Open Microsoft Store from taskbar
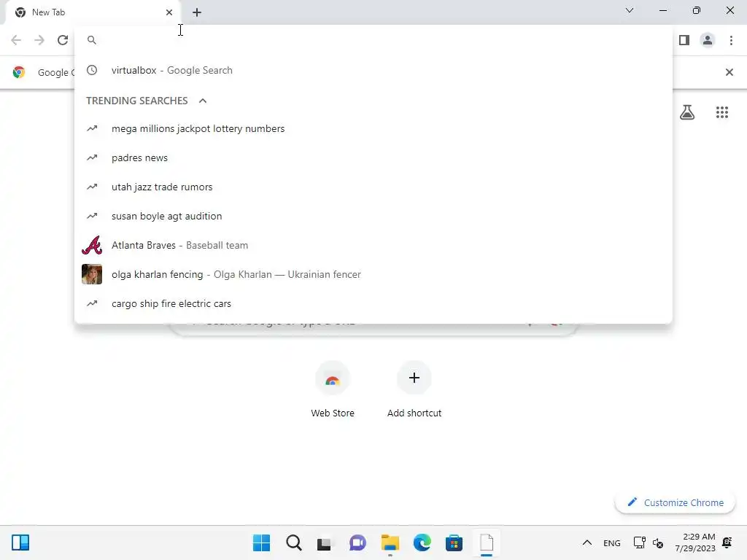This screenshot has height=560, width=747. pos(454,542)
